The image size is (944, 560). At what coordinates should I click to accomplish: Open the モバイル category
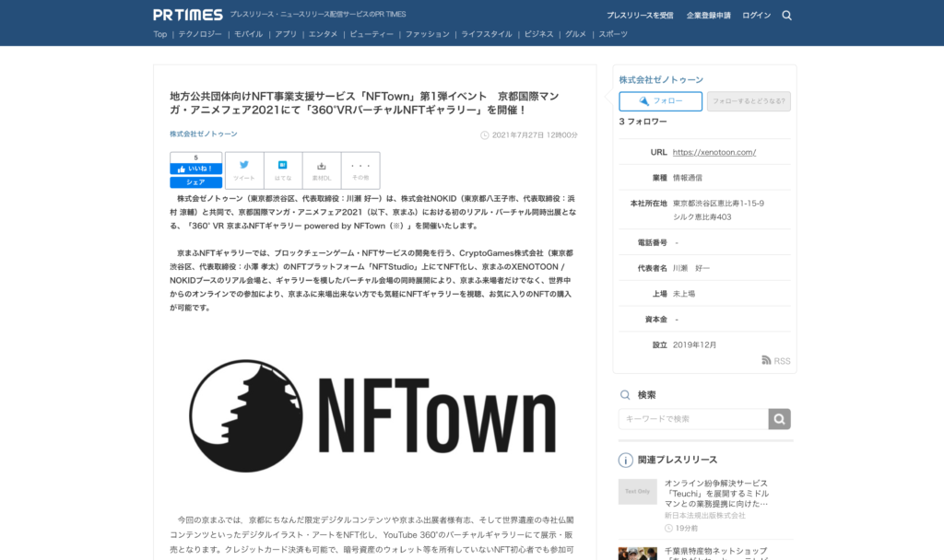tap(248, 34)
